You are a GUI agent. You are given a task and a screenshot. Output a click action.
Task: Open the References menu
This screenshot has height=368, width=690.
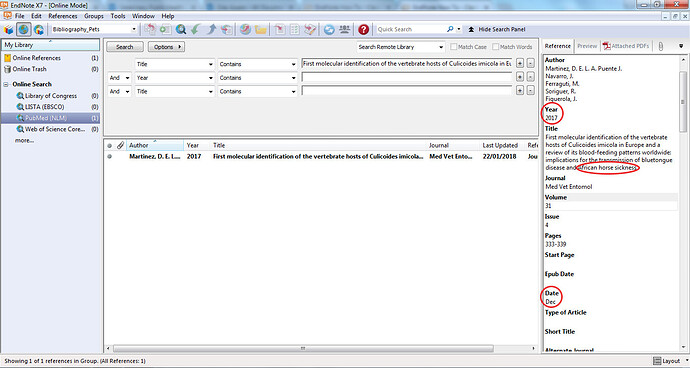coord(62,16)
